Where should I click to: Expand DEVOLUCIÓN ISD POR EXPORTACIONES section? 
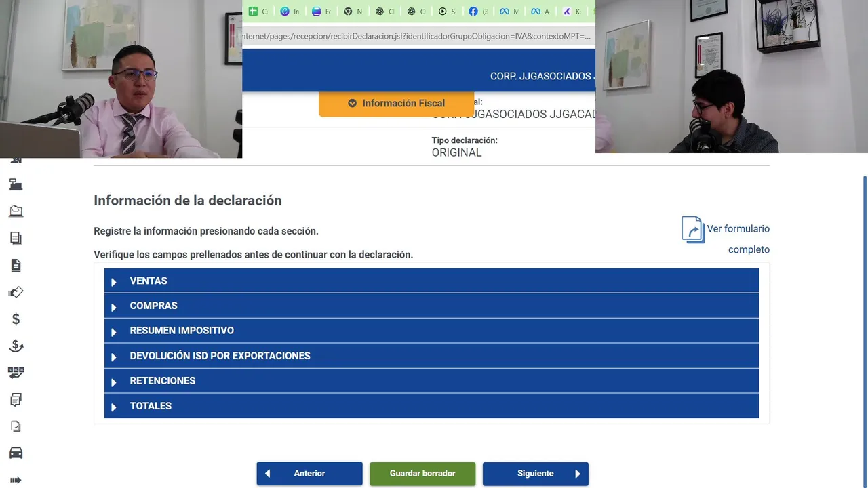pyautogui.click(x=431, y=356)
